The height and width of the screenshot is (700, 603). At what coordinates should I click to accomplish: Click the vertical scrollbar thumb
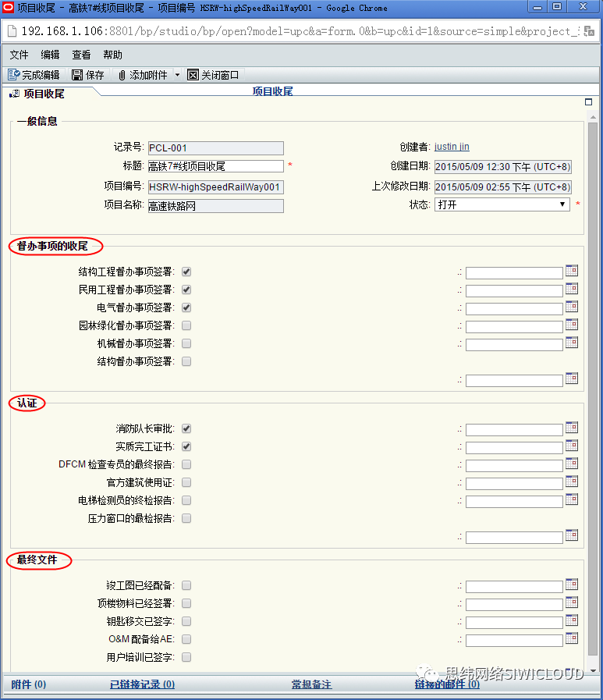pos(593,389)
